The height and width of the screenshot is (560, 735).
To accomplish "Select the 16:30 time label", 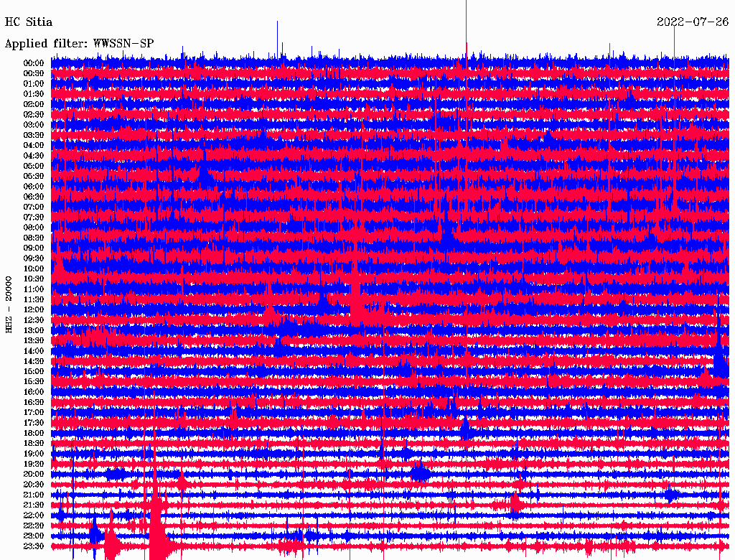I will (x=34, y=403).
